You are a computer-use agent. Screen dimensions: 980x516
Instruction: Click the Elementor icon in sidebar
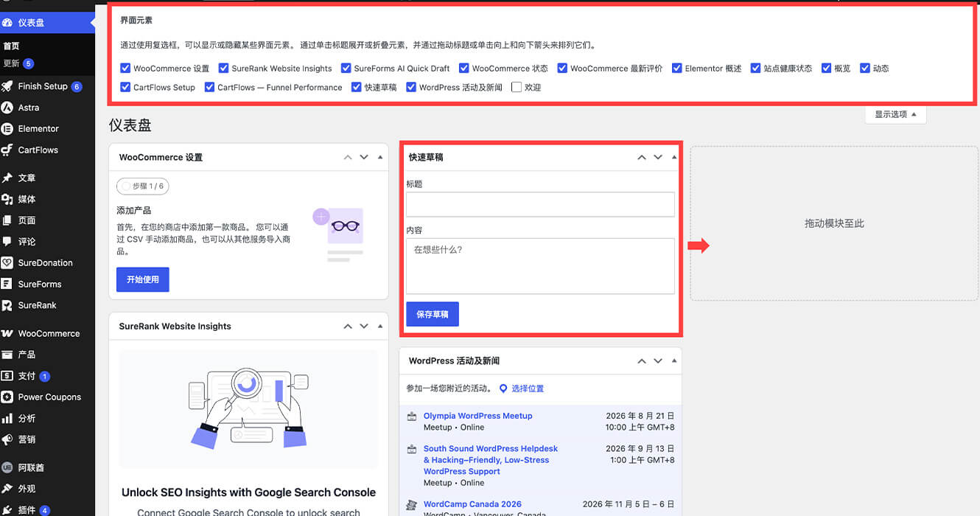7,129
